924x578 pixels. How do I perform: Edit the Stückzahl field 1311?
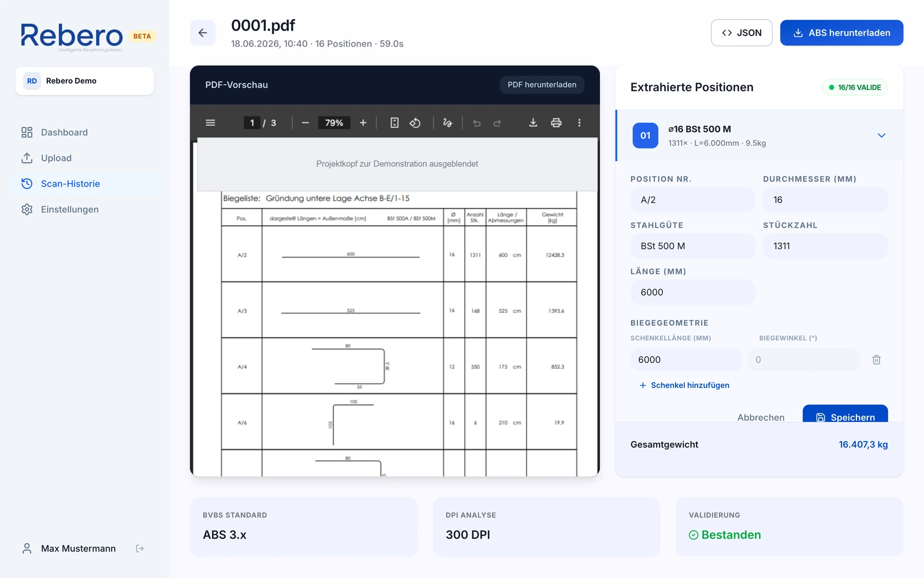(x=825, y=246)
